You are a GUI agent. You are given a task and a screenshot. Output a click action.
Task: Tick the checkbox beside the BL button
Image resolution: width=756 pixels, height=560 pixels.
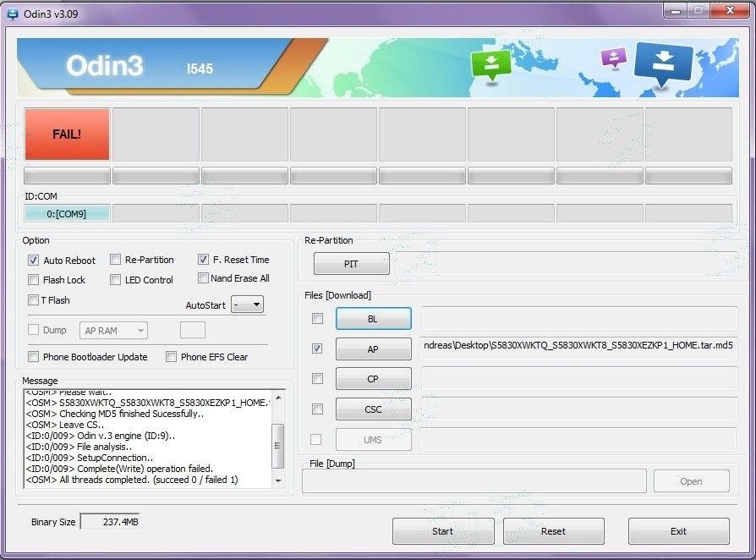click(317, 319)
